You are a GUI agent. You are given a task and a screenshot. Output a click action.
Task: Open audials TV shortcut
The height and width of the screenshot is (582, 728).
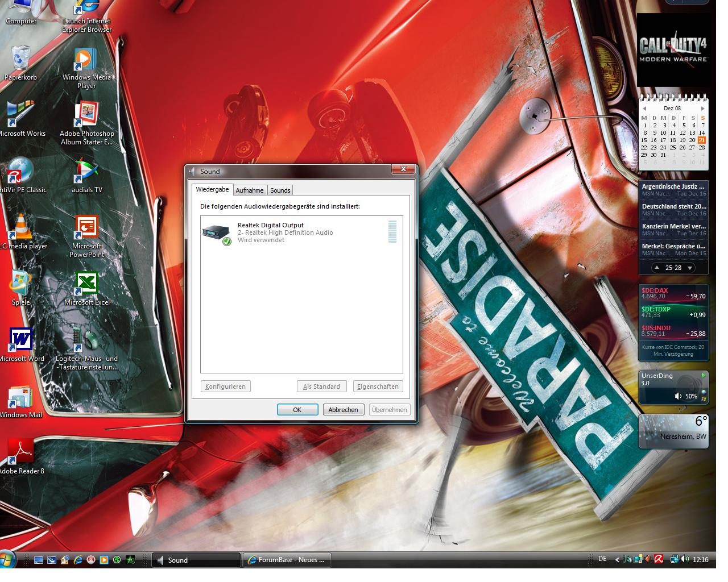click(x=86, y=175)
